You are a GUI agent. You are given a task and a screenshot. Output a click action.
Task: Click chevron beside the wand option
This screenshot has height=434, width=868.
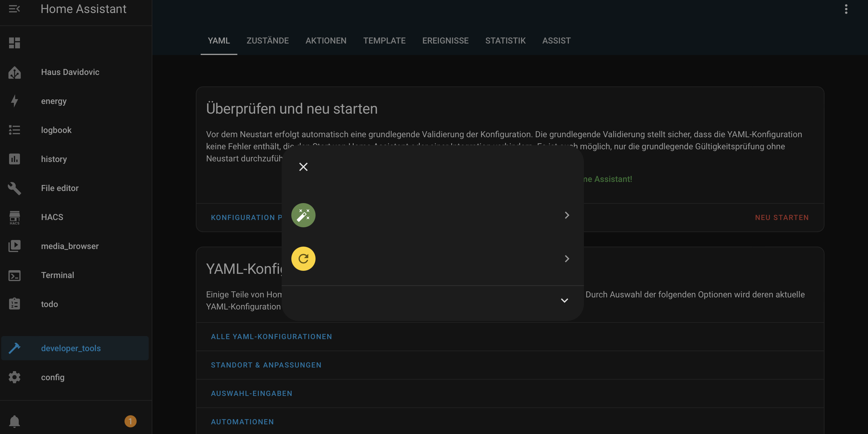(x=567, y=215)
